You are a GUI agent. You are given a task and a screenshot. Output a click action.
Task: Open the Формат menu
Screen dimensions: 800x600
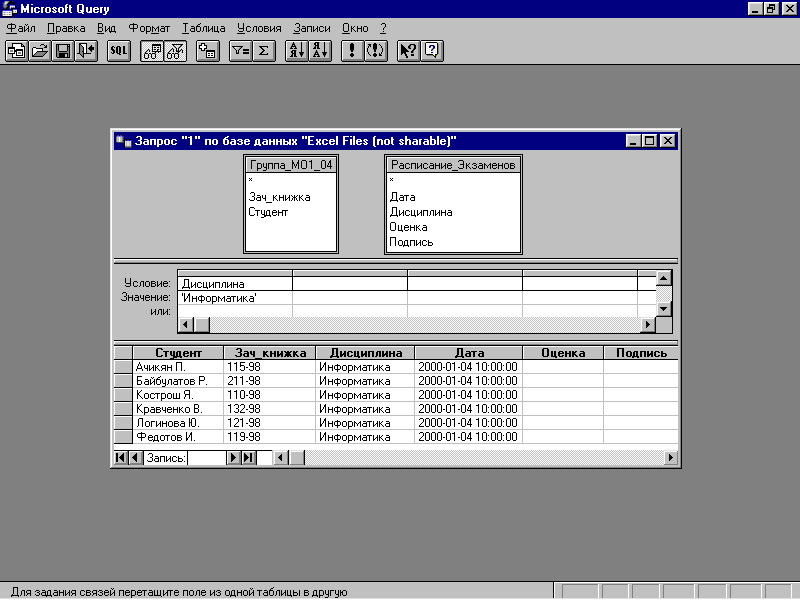pyautogui.click(x=149, y=29)
